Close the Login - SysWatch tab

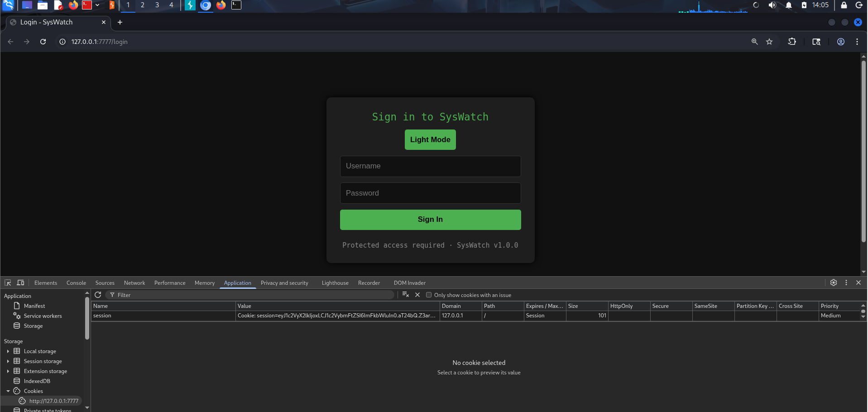click(x=104, y=22)
